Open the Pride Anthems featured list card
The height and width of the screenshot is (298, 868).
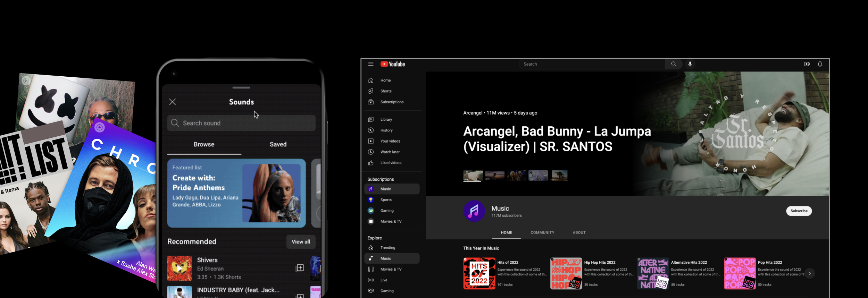236,193
